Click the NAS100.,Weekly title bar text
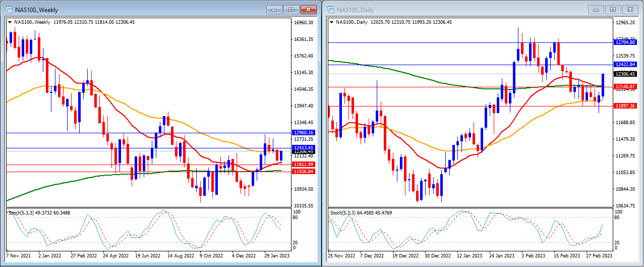 (x=37, y=10)
